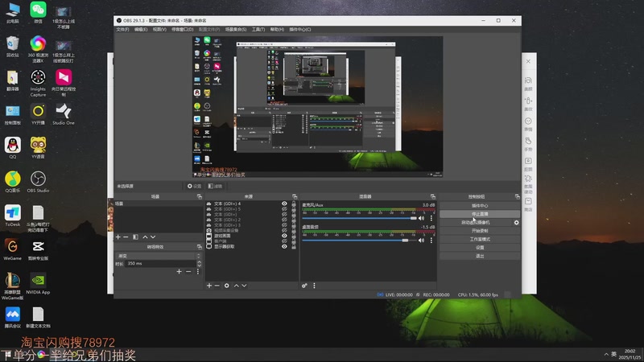
Task: Open 桌面音频 three-dot options menu
Action: [x=431, y=240]
